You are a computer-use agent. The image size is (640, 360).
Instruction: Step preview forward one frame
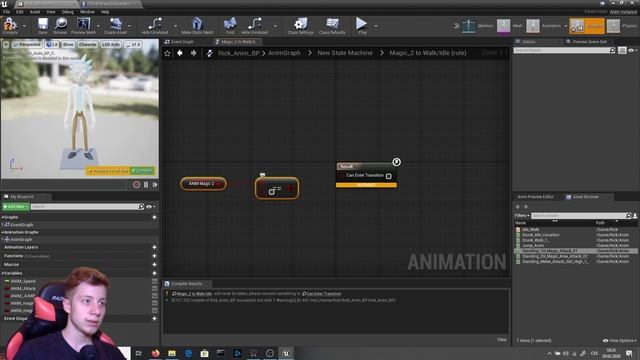tap(155, 184)
